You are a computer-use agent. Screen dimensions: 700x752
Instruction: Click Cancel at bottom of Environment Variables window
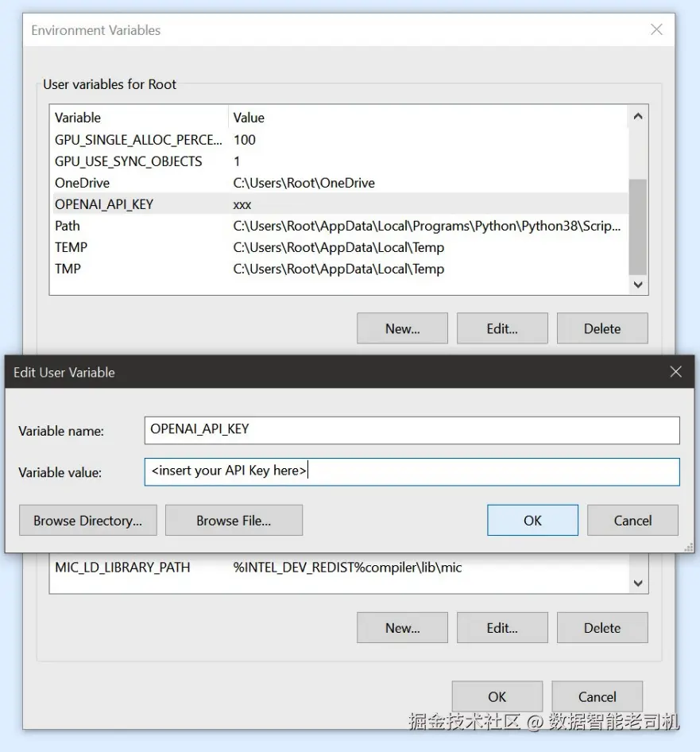tap(597, 696)
